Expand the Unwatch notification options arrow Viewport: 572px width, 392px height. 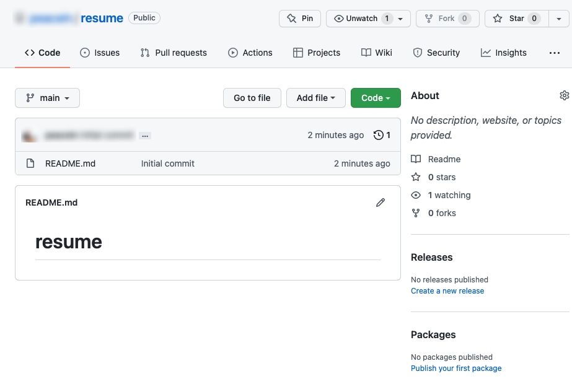pos(400,19)
